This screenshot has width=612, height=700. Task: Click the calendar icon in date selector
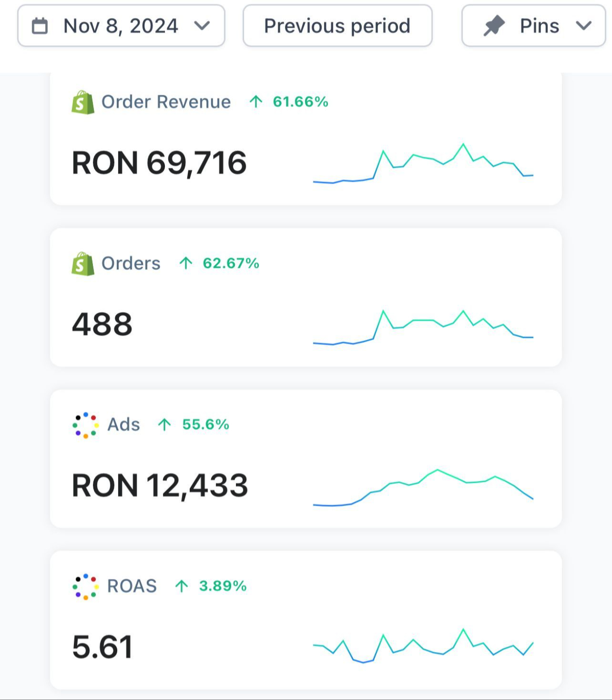(40, 26)
